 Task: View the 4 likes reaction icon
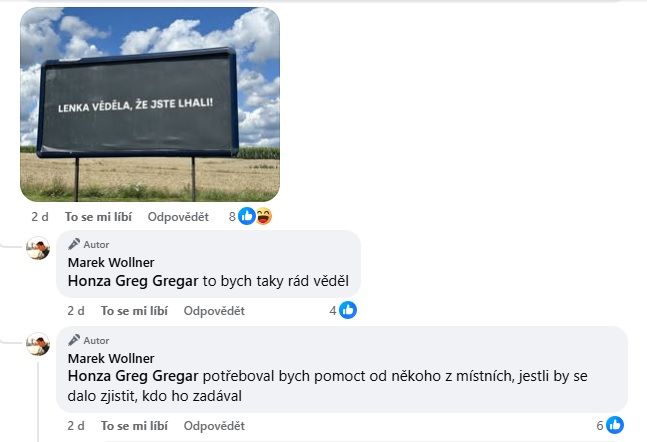[x=348, y=310]
